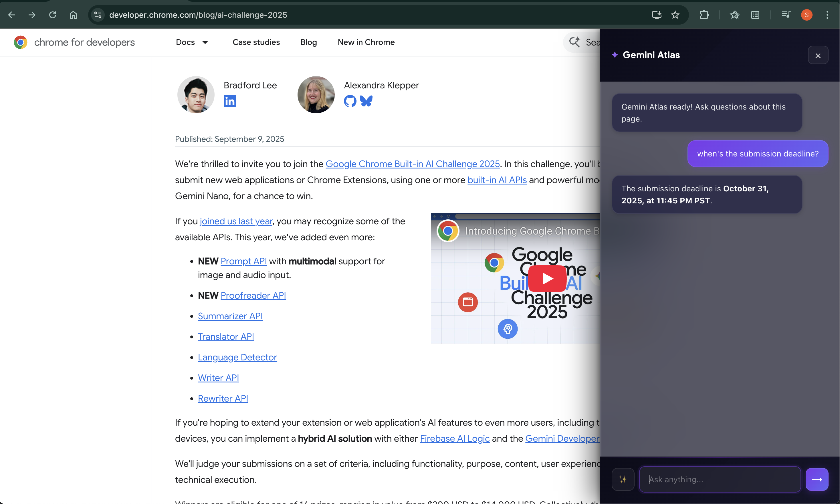Viewport: 840px width, 504px height.
Task: Click the sparkle icon beside chat input
Action: 623,479
